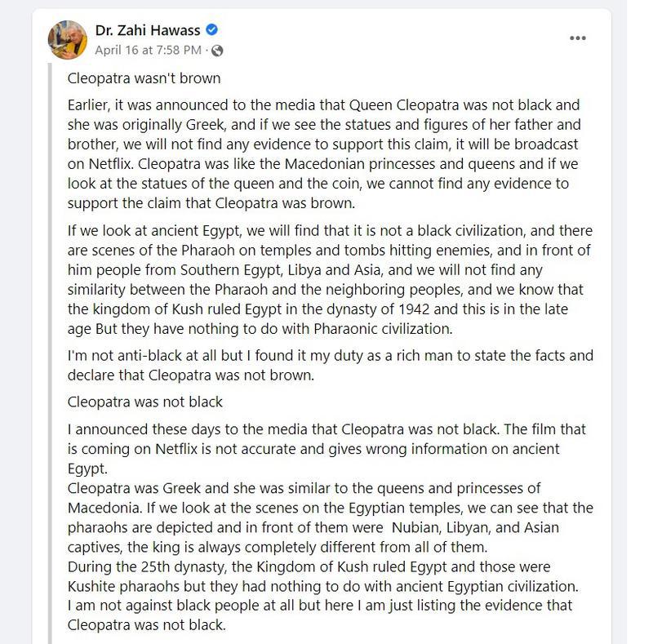Click the globe public audience icon

[x=217, y=51]
